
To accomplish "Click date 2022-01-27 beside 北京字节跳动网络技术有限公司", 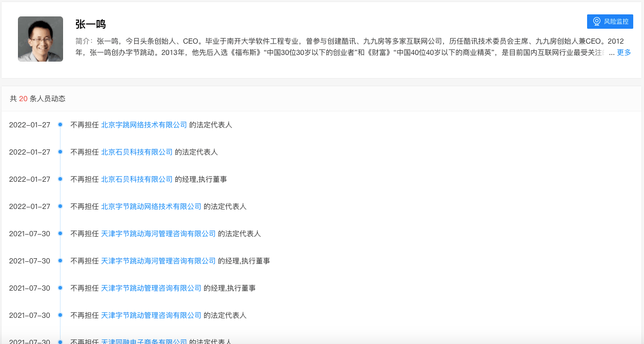I will pos(30,206).
